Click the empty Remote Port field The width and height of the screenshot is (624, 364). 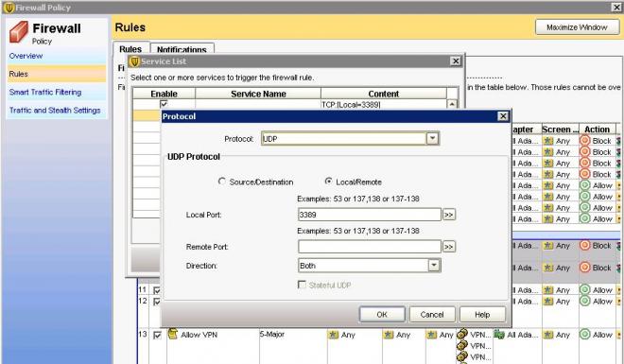pyautogui.click(x=370, y=247)
